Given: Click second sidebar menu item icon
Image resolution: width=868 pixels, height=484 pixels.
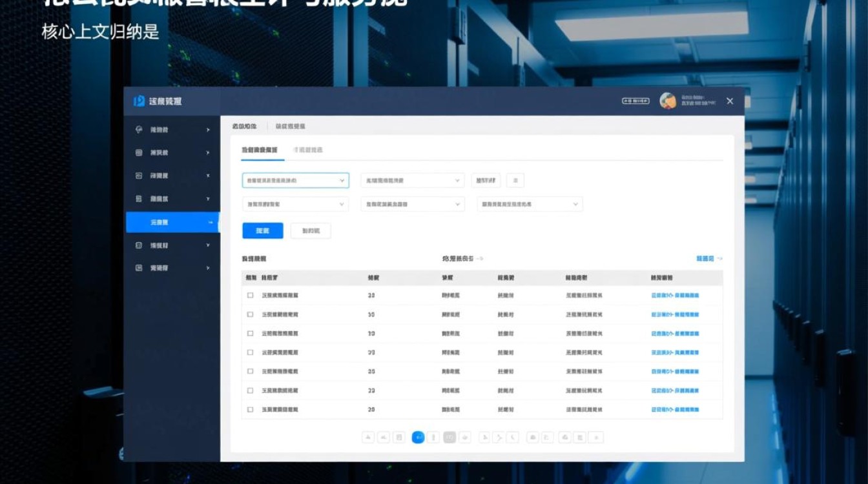Looking at the screenshot, I should point(139,153).
